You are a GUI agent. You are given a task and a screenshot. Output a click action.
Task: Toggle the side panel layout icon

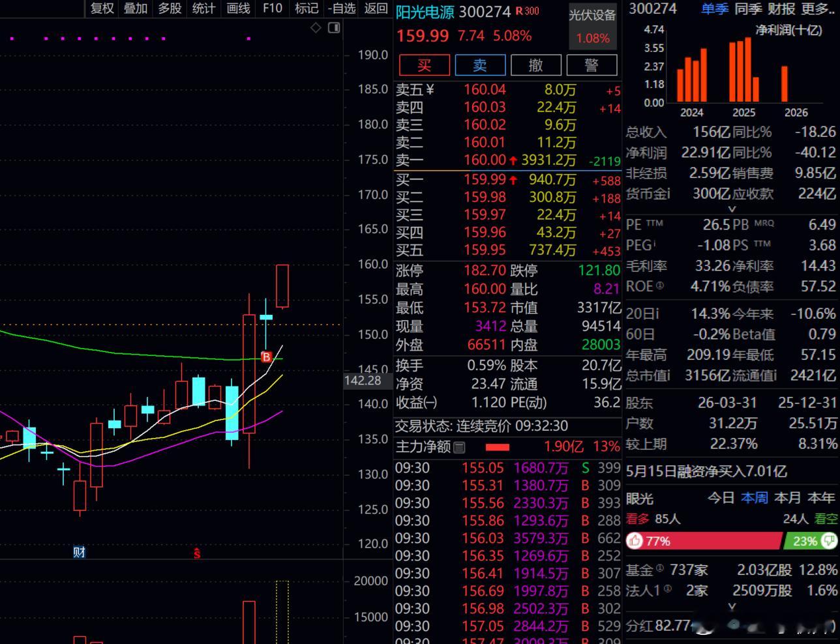click(334, 27)
